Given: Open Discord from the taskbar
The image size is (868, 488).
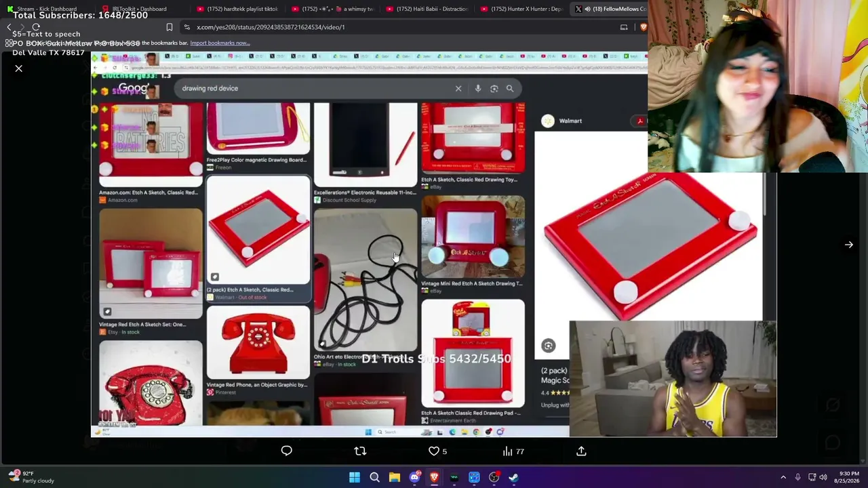Looking at the screenshot, I should [414, 477].
